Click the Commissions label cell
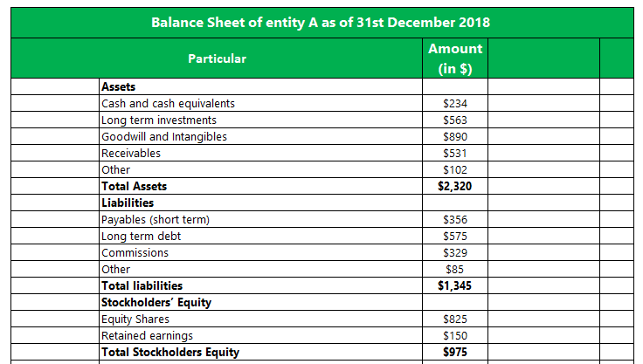The image size is (643, 364). click(x=259, y=253)
